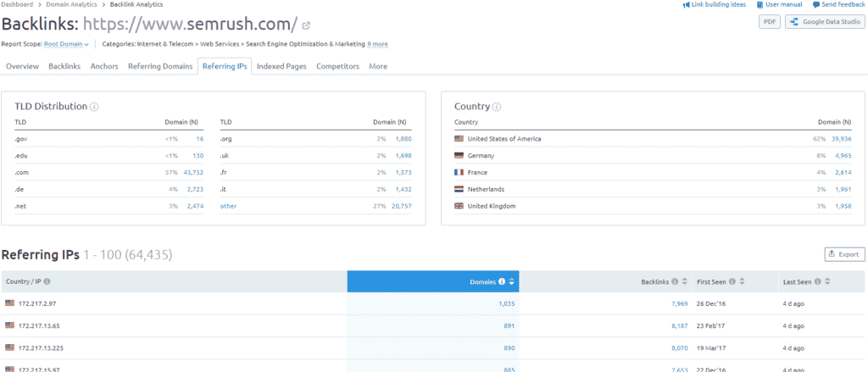Viewport: 868px width, 372px height.
Task: Open the Root Domain report scope dropdown
Action: (66, 44)
